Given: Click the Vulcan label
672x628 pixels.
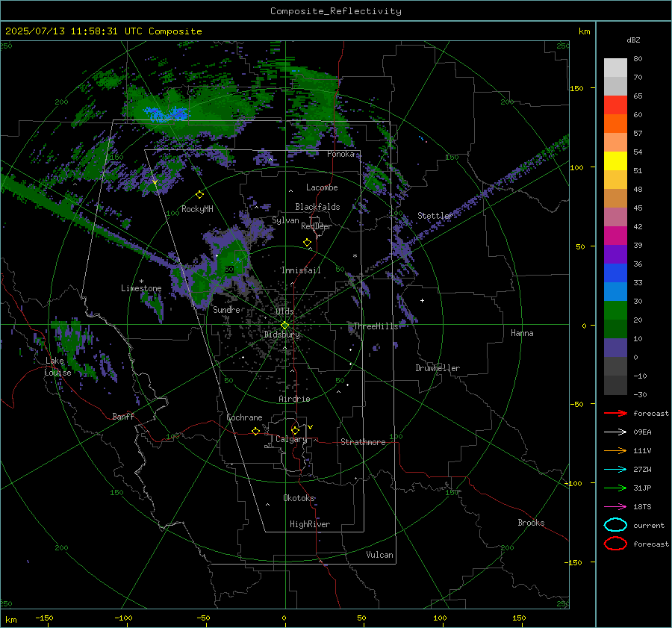Looking at the screenshot, I should pos(379,555).
